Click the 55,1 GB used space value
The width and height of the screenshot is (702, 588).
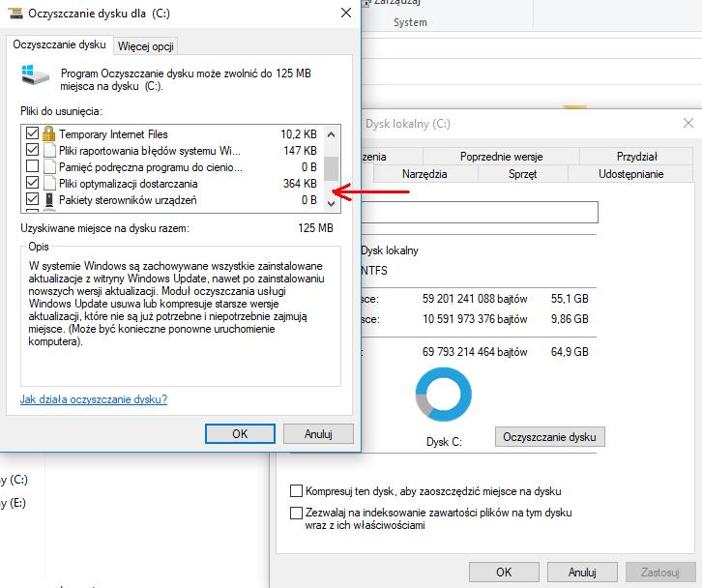[570, 299]
